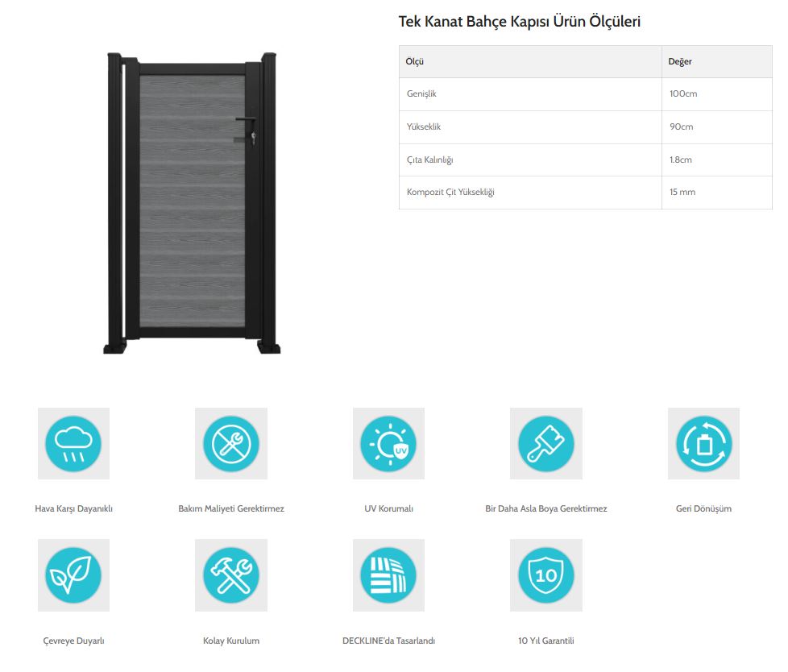Image resolution: width=788 pixels, height=672 pixels.
Task: Click the 'UV Korumalı' caption
Action: [x=388, y=509]
